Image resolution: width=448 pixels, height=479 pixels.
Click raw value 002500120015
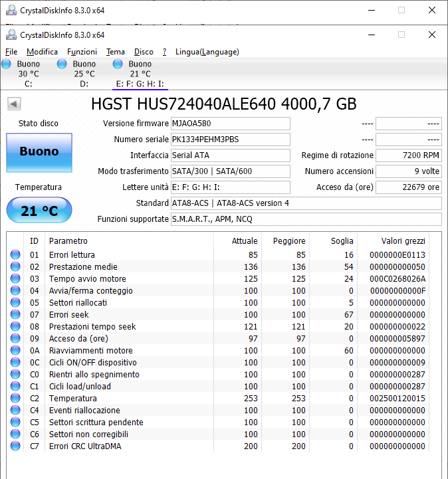(x=397, y=399)
